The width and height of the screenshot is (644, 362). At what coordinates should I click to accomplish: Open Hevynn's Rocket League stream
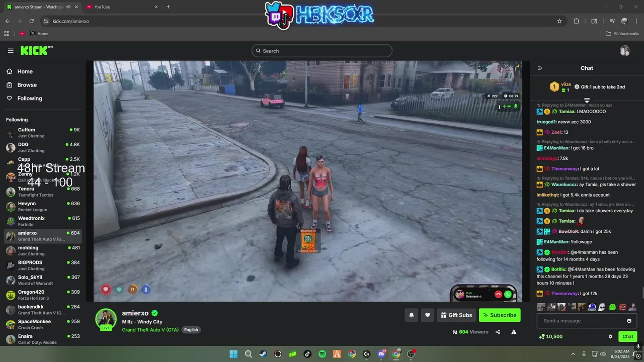tap(43, 206)
